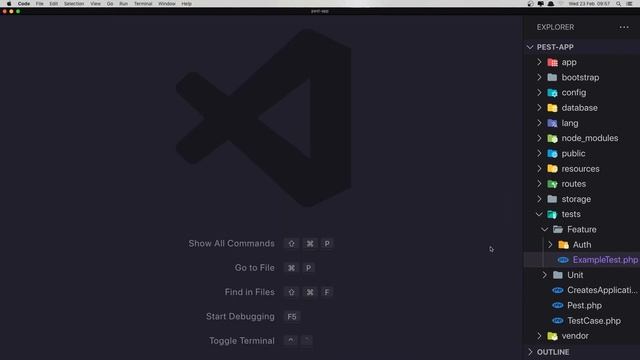Click PHP icon beside ExampleTest.php
640x360 pixels.
coord(563,260)
